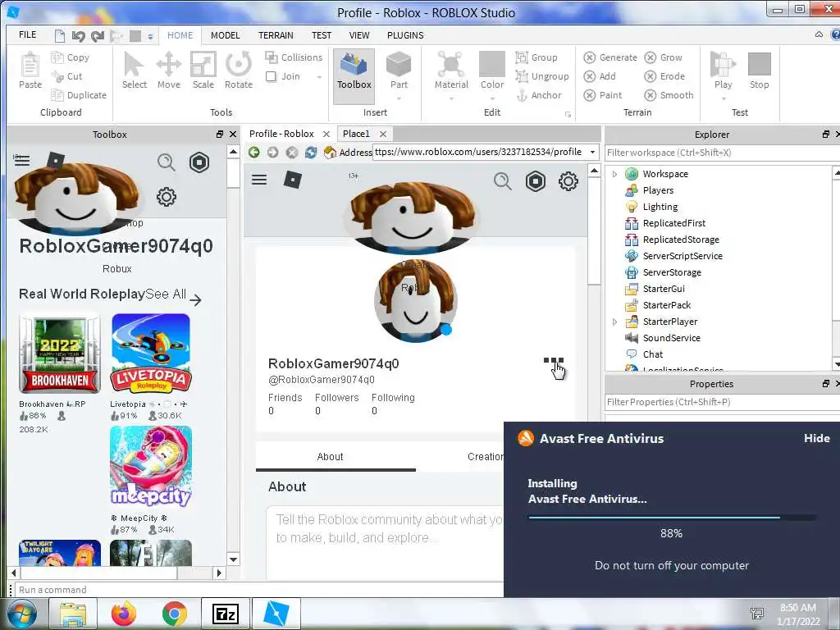Select ReplicatedStorage in Explorer
Image resolution: width=840 pixels, height=630 pixels.
point(680,240)
